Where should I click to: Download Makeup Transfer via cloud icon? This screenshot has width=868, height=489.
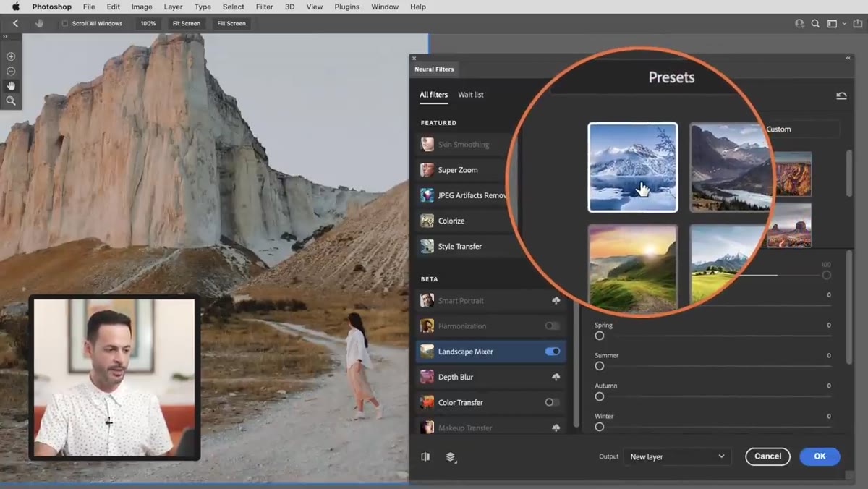coord(556,428)
